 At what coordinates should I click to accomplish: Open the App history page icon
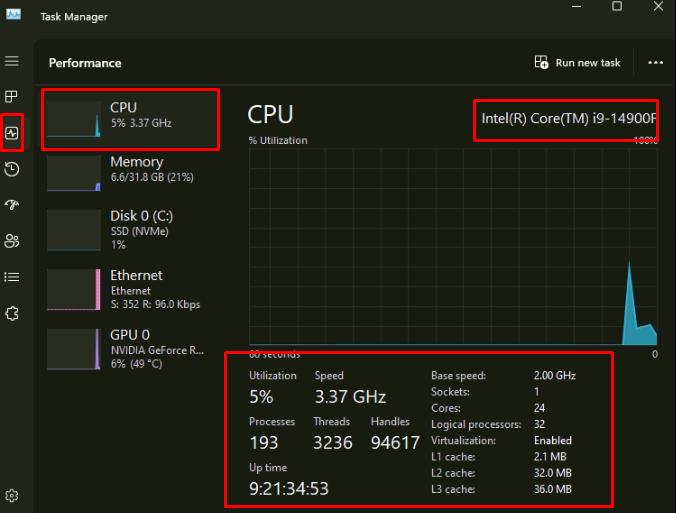click(12, 169)
